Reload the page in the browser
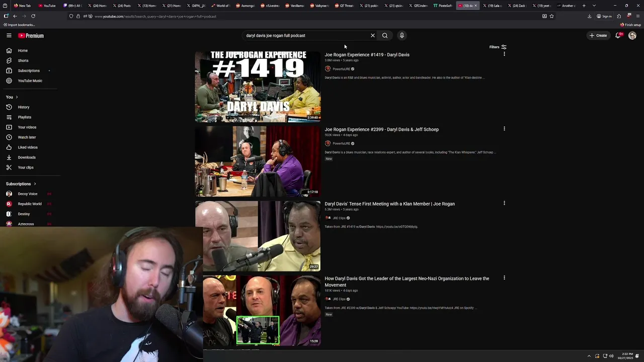Viewport: 644px width, 362px height. pos(33,16)
